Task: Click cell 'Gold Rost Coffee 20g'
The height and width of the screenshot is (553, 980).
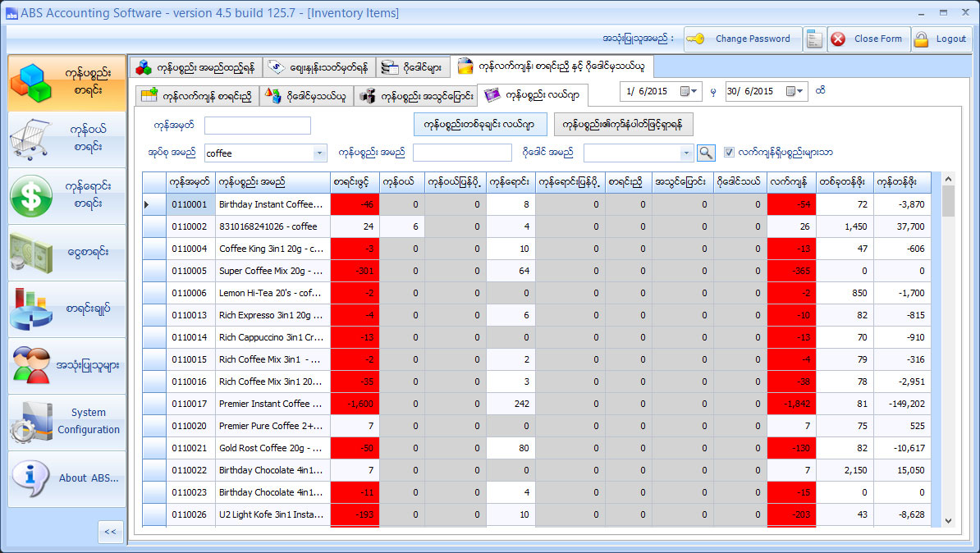Action: (273, 448)
